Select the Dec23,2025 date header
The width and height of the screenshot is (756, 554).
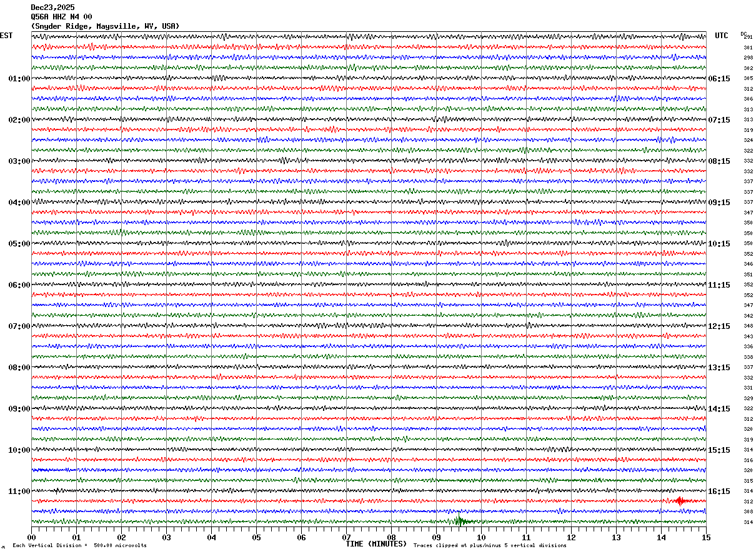pos(52,8)
